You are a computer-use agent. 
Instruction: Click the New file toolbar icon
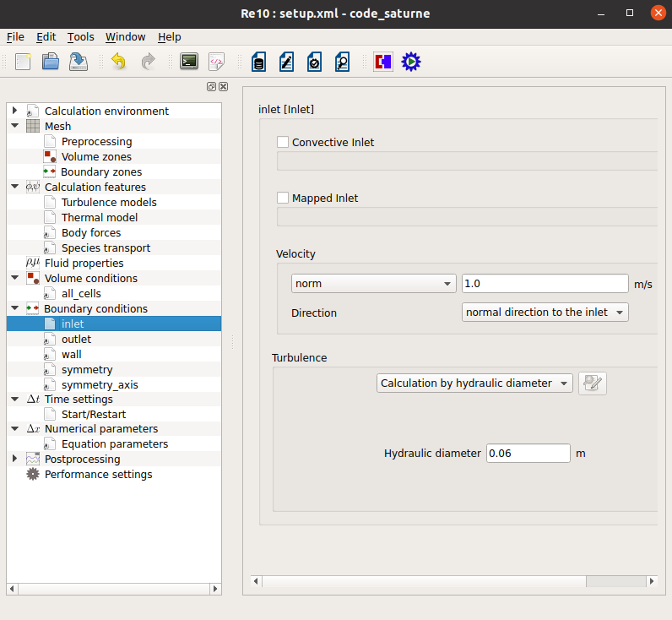24,62
